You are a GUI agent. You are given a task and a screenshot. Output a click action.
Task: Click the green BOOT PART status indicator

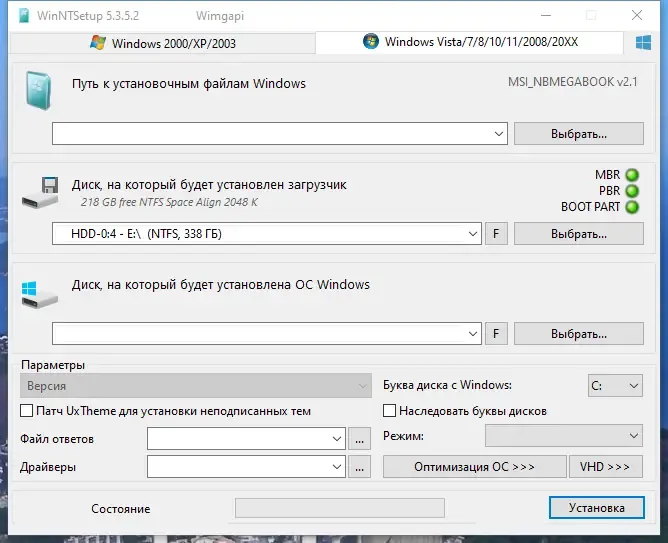tap(632, 207)
